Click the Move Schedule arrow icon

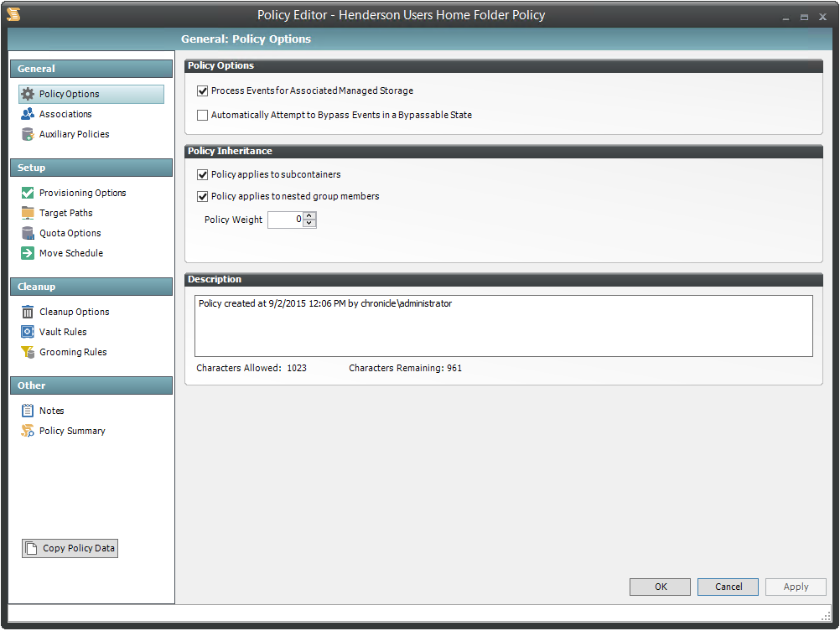[28, 253]
